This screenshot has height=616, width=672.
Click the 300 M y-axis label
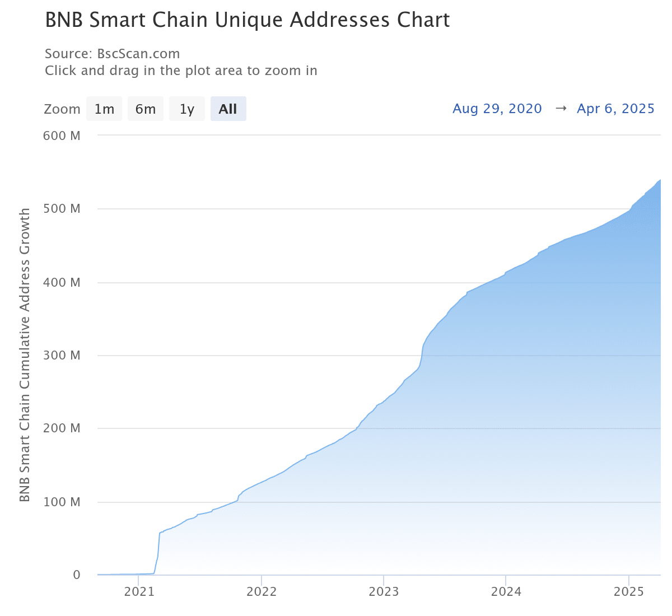[62, 356]
